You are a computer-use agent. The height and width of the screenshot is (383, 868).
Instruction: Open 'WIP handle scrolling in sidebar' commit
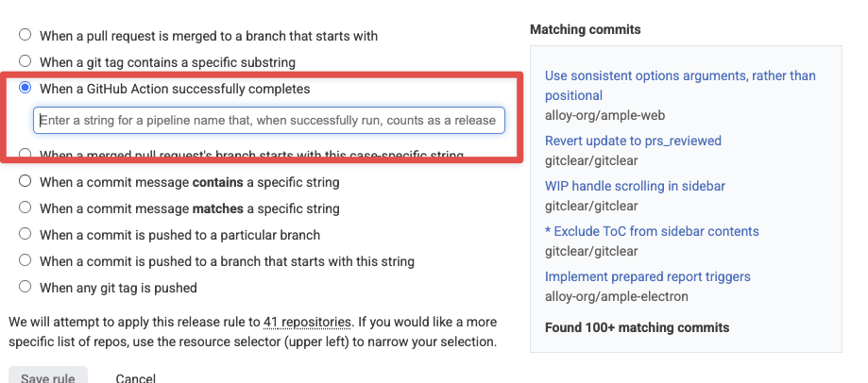click(635, 186)
